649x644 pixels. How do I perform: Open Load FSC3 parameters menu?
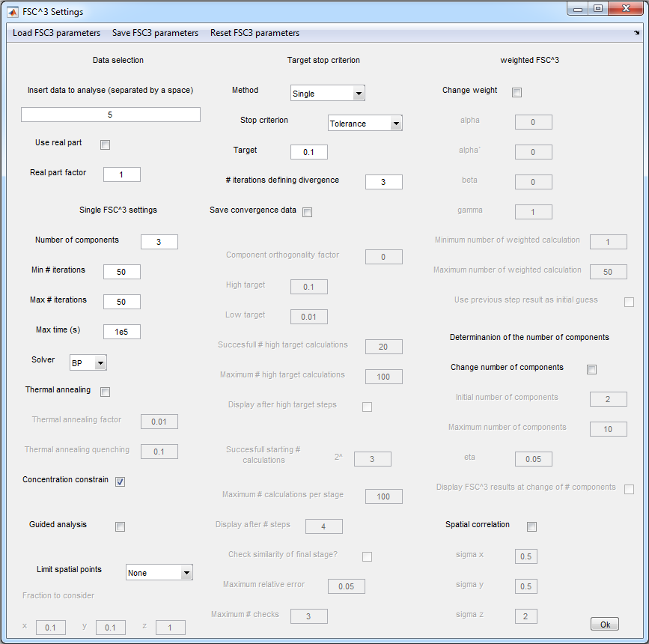click(x=56, y=33)
